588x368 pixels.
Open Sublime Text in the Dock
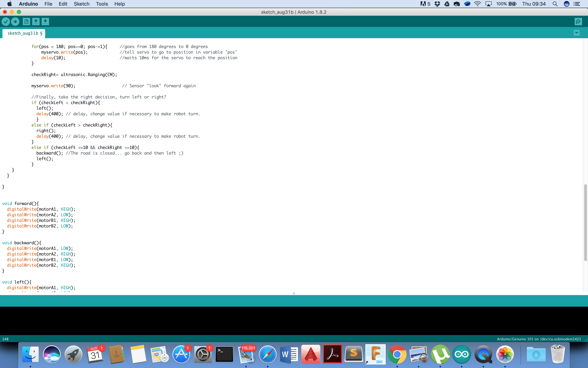(x=354, y=354)
